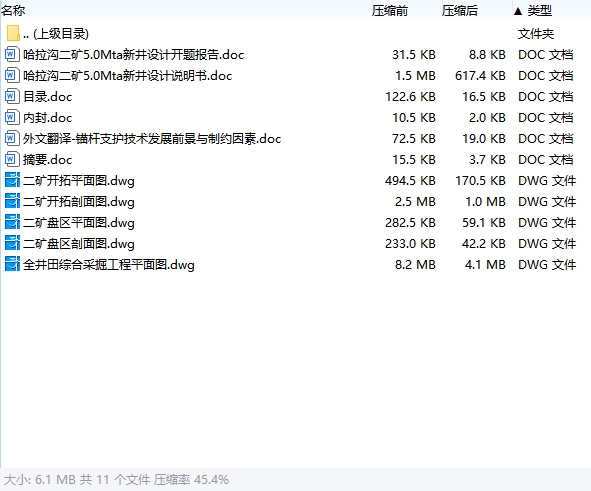Click Word icon of 外文翻译 document
The height and width of the screenshot is (491, 591).
coord(11,138)
